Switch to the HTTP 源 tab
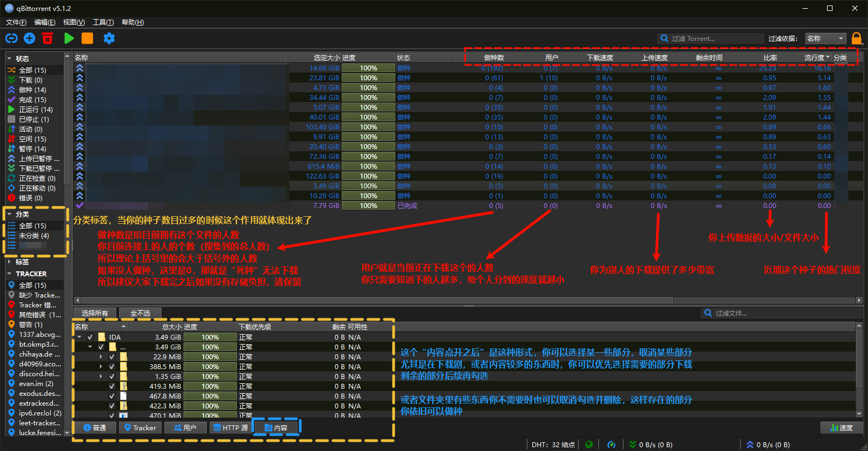 [230, 428]
